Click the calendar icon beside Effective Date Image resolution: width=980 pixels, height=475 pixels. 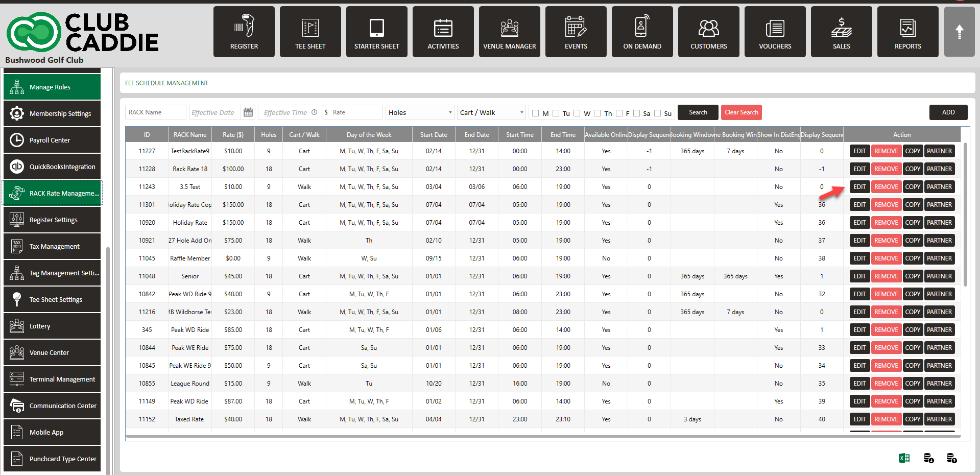(248, 112)
